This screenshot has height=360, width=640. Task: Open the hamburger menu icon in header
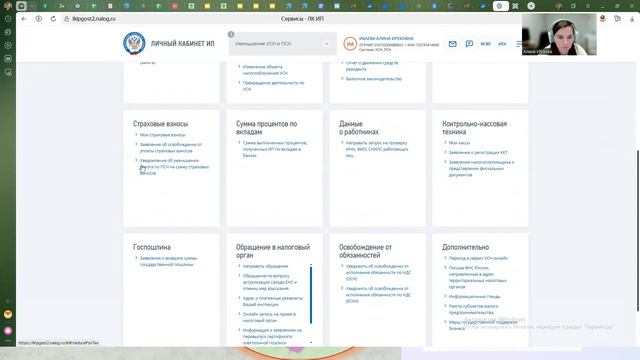519,44
